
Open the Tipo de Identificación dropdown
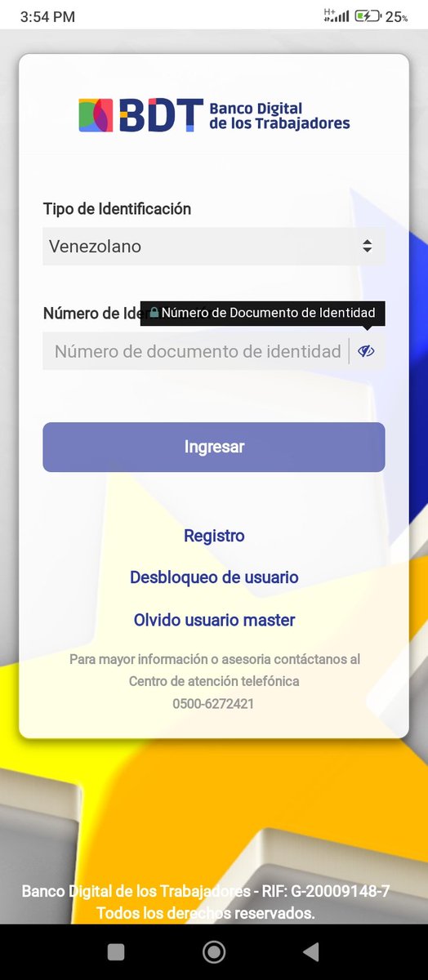pyautogui.click(x=214, y=246)
